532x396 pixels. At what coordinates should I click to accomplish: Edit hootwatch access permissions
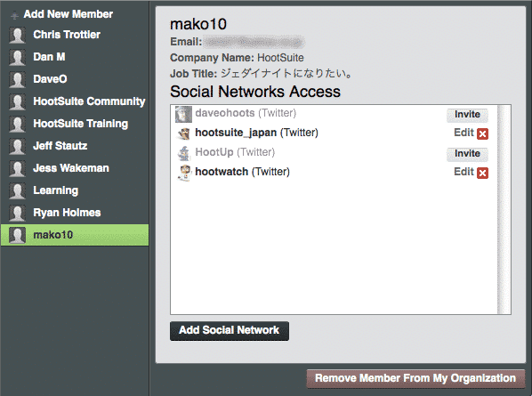point(463,172)
